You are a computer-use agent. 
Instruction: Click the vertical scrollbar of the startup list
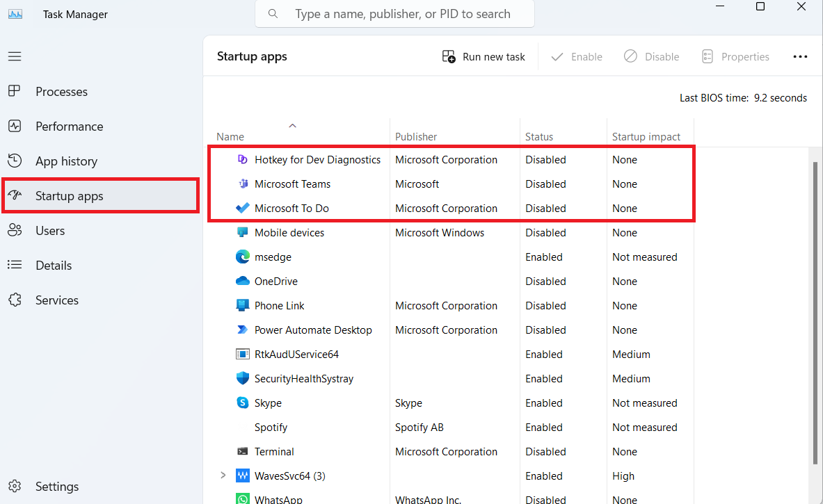(815, 312)
